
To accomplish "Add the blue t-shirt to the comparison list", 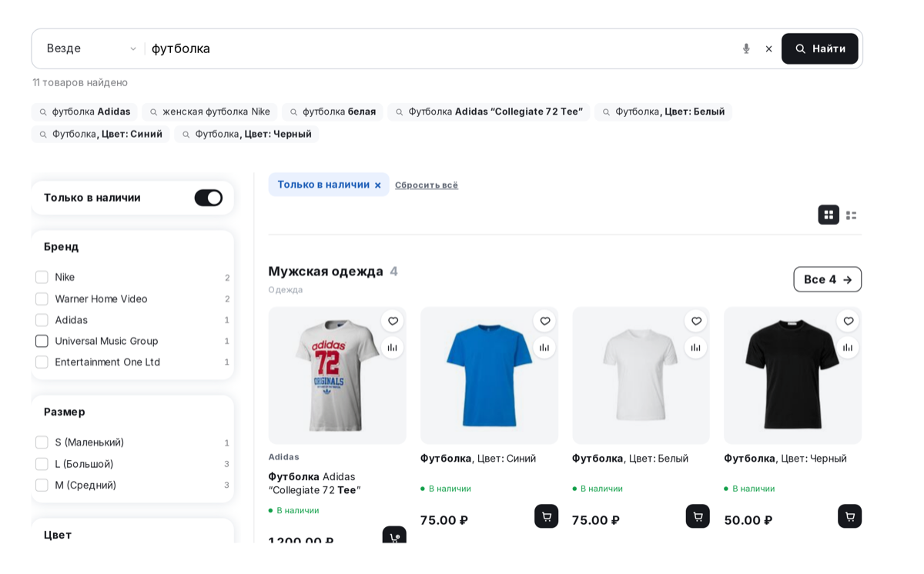I will [544, 348].
